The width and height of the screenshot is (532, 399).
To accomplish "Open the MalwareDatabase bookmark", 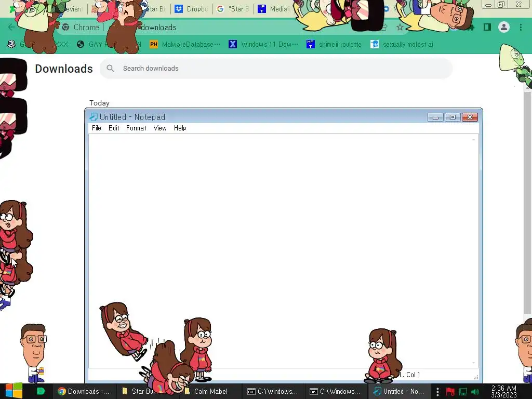I will pyautogui.click(x=185, y=44).
